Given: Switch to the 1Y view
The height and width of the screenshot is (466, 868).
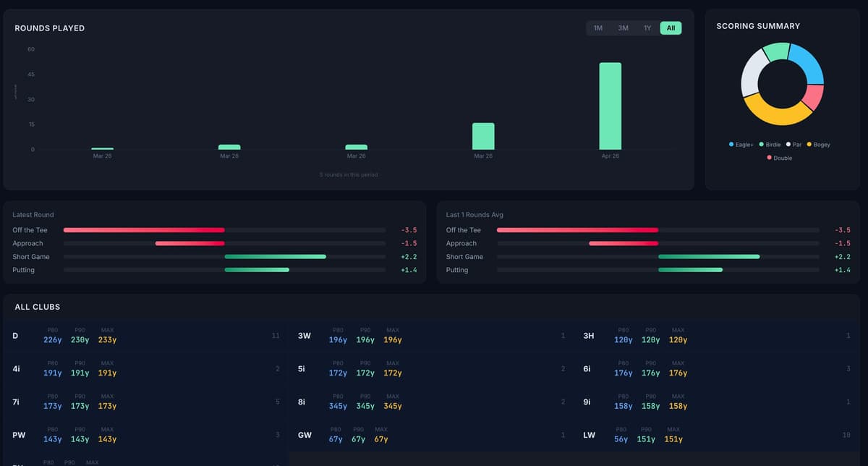Looking at the screenshot, I should pos(647,27).
